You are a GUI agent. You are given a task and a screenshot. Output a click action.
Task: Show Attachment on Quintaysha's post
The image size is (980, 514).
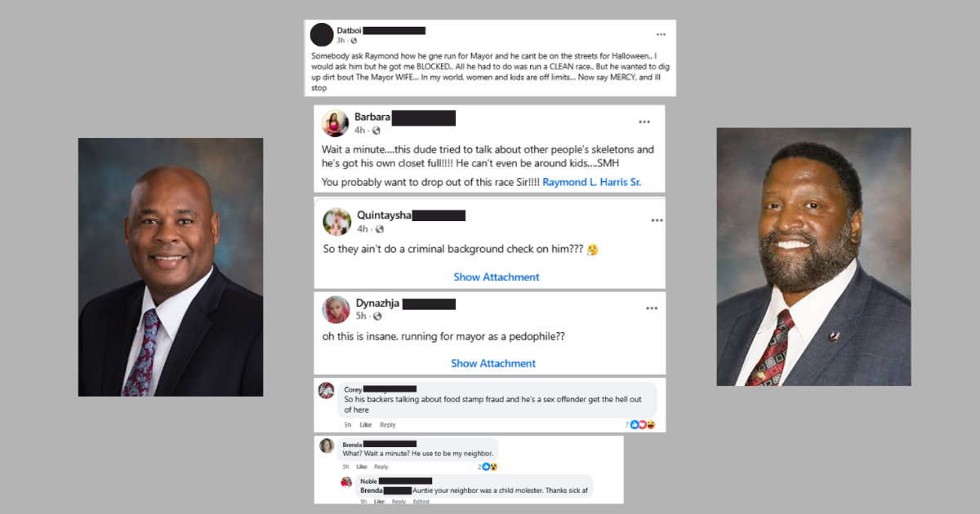pyautogui.click(x=497, y=277)
